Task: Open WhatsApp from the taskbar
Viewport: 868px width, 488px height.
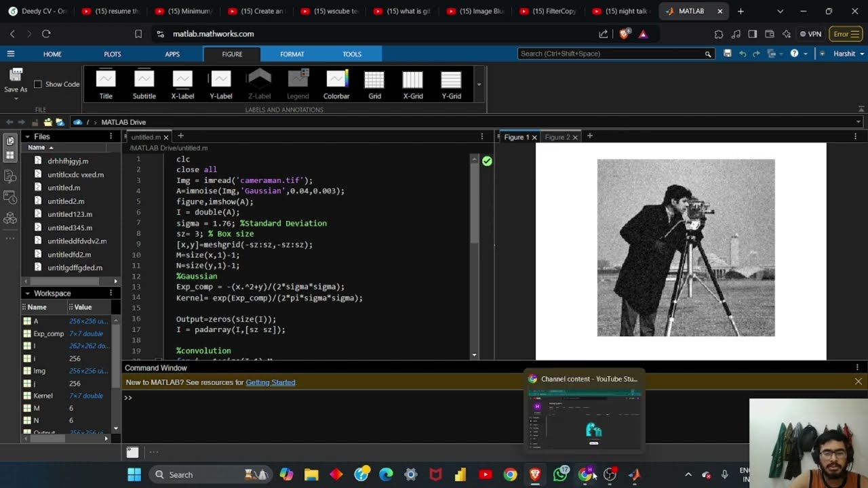Action: [560, 474]
